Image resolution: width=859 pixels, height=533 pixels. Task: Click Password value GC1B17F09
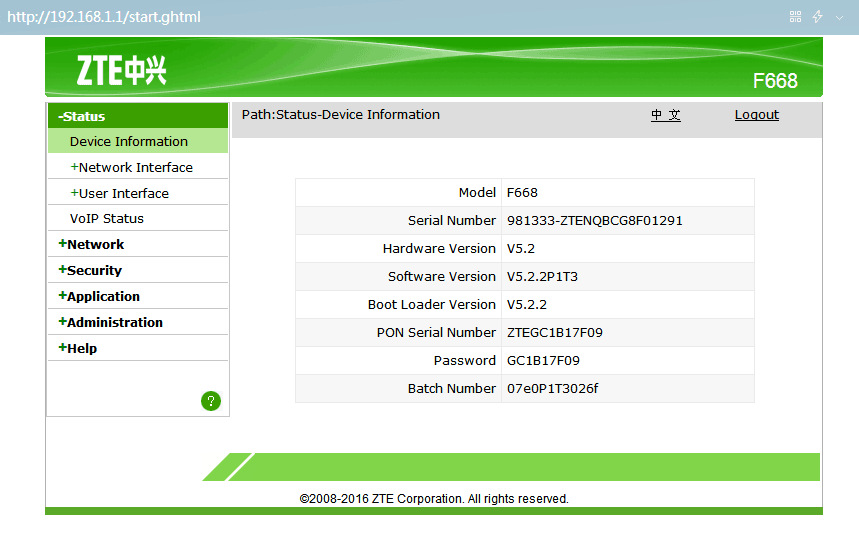click(x=543, y=360)
